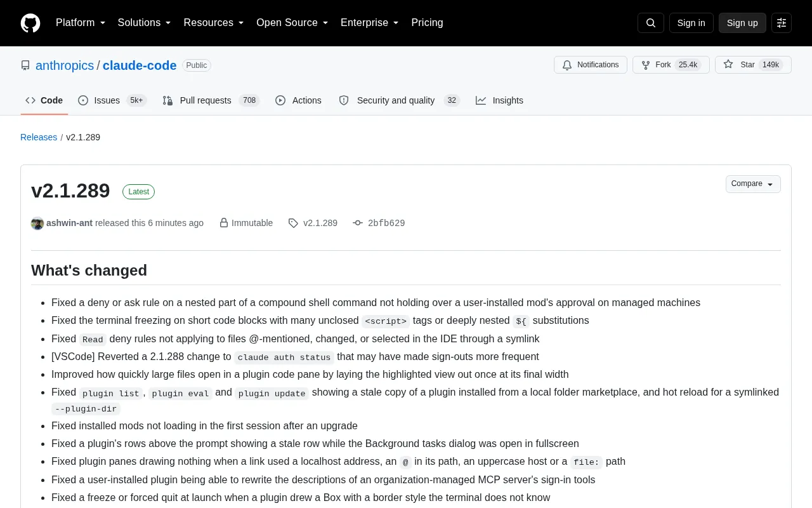The width and height of the screenshot is (812, 508).
Task: Open the Pull requests tab
Action: coord(211,100)
